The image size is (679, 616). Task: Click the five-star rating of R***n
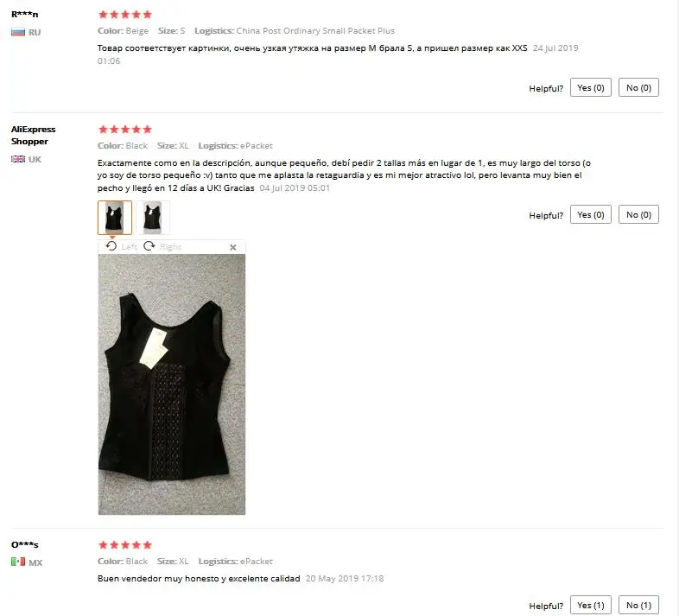(x=125, y=15)
